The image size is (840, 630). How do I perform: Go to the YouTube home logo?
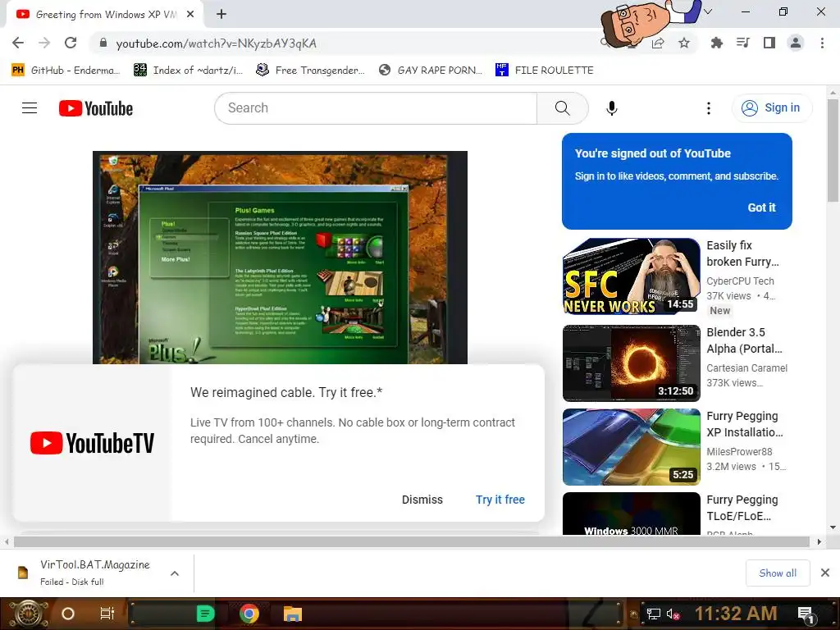[96, 108]
